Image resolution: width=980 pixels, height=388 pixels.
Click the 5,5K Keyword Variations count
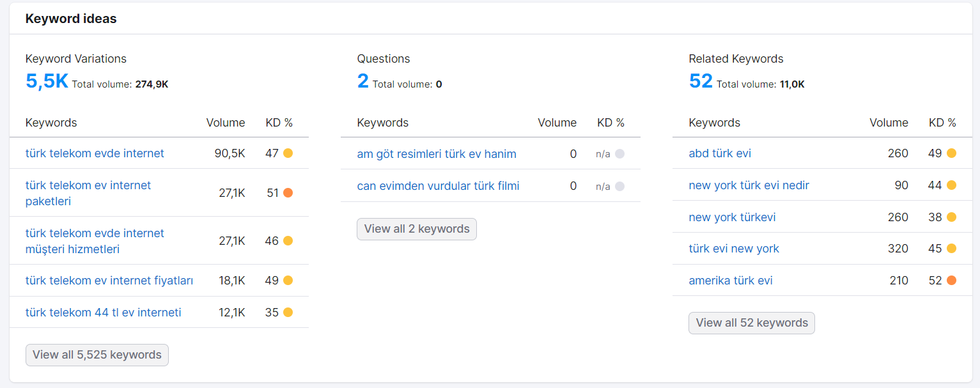point(47,81)
